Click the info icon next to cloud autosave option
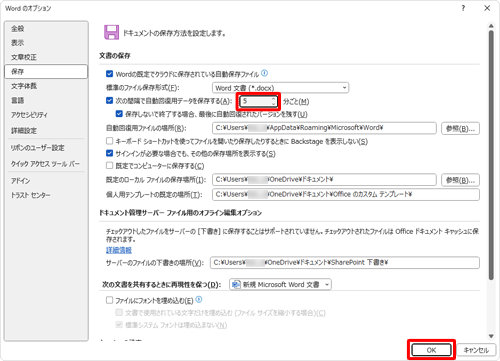 [264, 73]
